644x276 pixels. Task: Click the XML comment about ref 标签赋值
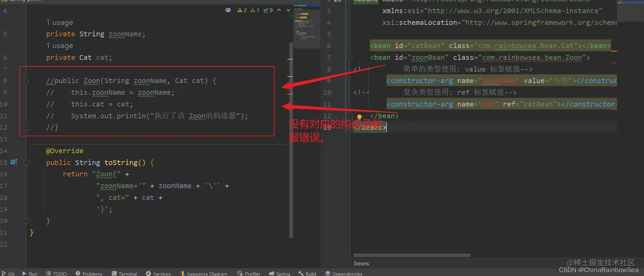pyautogui.click(x=435, y=92)
